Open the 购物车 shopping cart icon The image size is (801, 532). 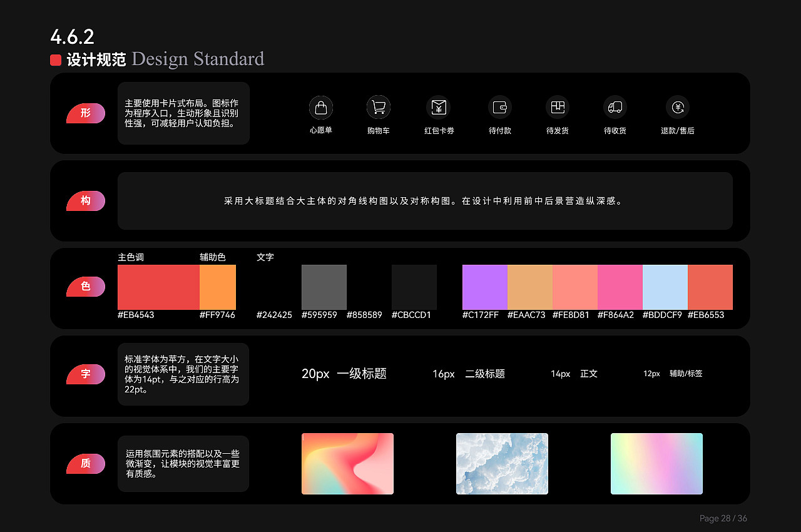[379, 108]
